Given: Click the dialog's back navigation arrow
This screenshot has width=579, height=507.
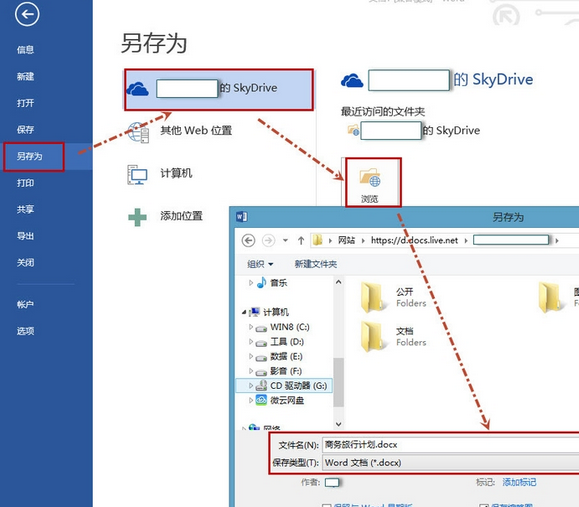Looking at the screenshot, I should pos(248,241).
